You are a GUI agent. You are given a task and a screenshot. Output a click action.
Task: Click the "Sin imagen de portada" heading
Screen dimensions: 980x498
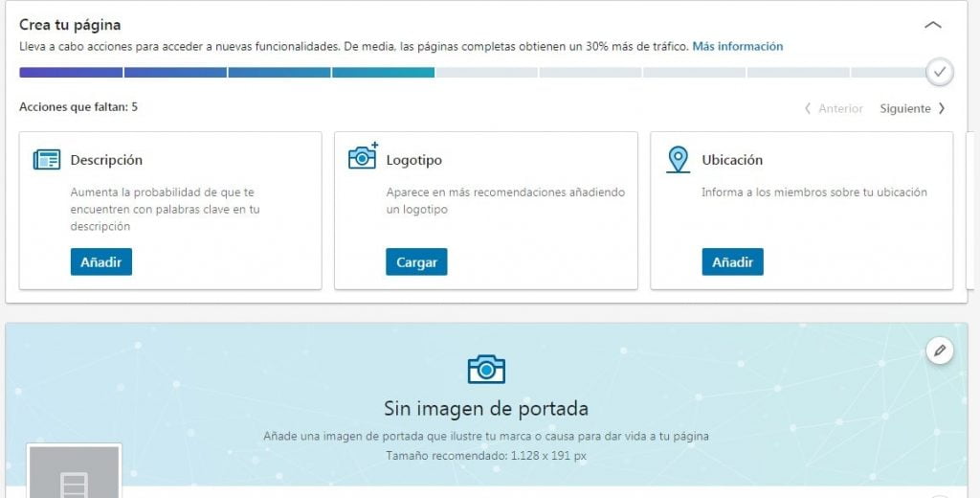point(486,408)
